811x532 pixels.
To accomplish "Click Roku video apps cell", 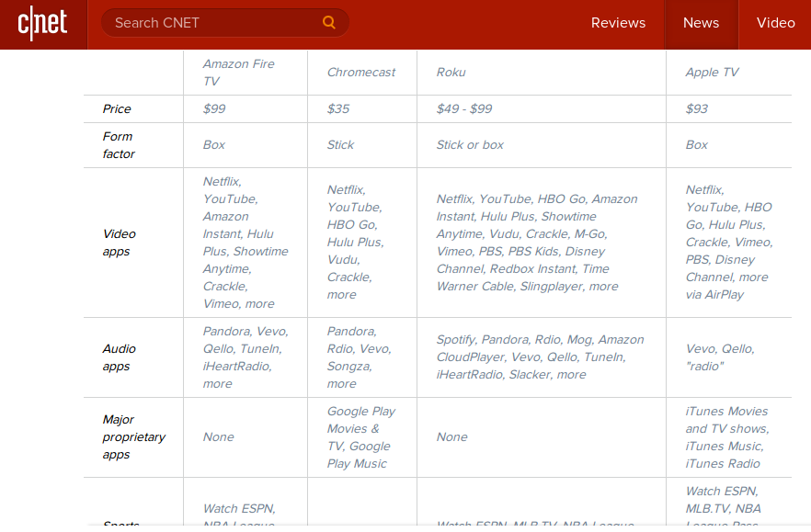I will click(x=537, y=243).
